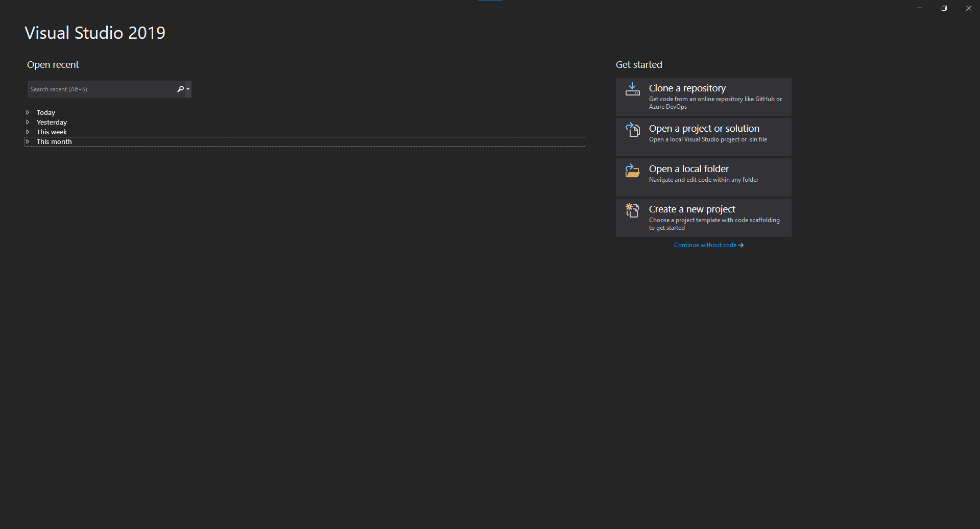Click the Open a project or solution title
Image resolution: width=980 pixels, height=529 pixels.
click(704, 129)
